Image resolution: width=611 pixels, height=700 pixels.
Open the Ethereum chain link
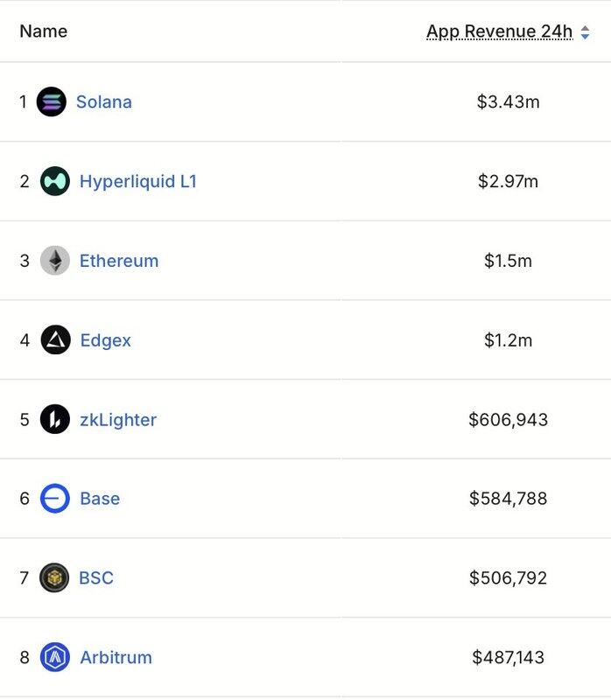[119, 261]
